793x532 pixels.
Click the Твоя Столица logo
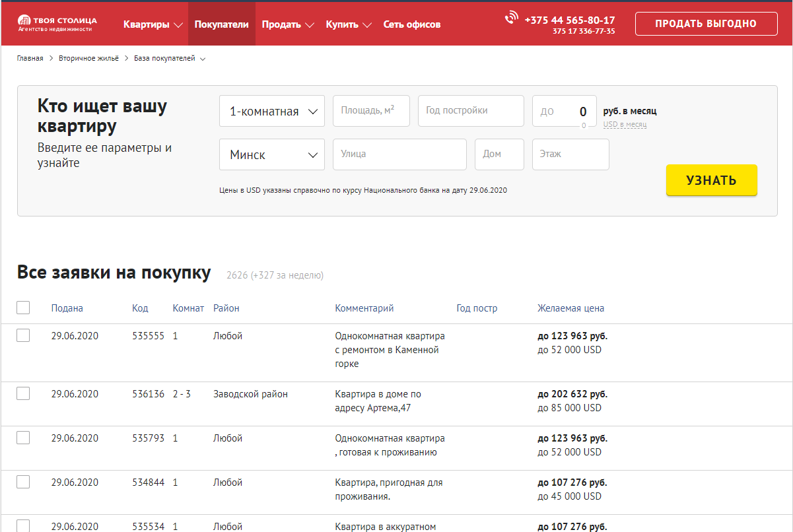point(57,23)
